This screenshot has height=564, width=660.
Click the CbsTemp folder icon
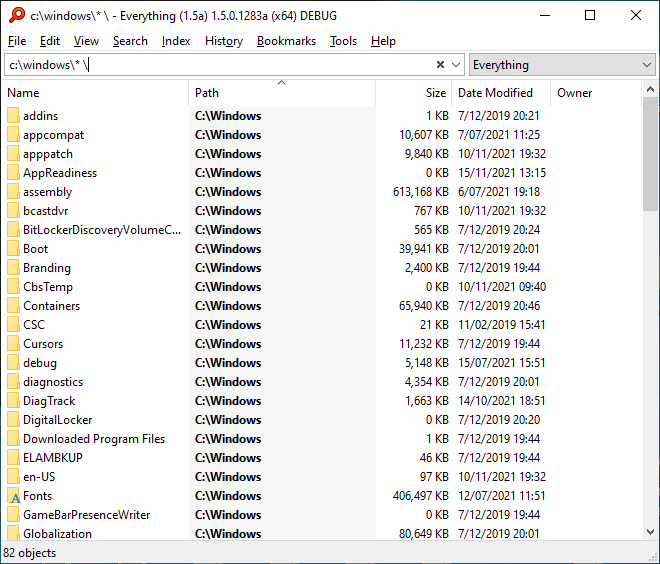13,287
